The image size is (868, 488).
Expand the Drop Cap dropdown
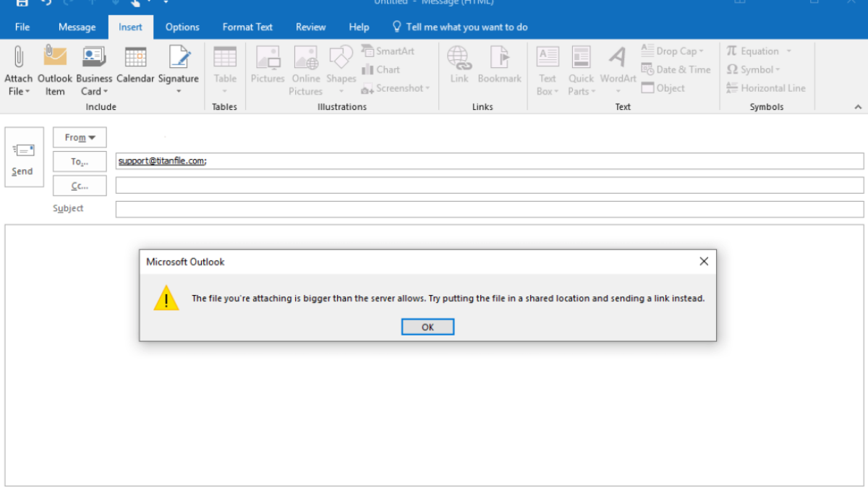(x=701, y=51)
